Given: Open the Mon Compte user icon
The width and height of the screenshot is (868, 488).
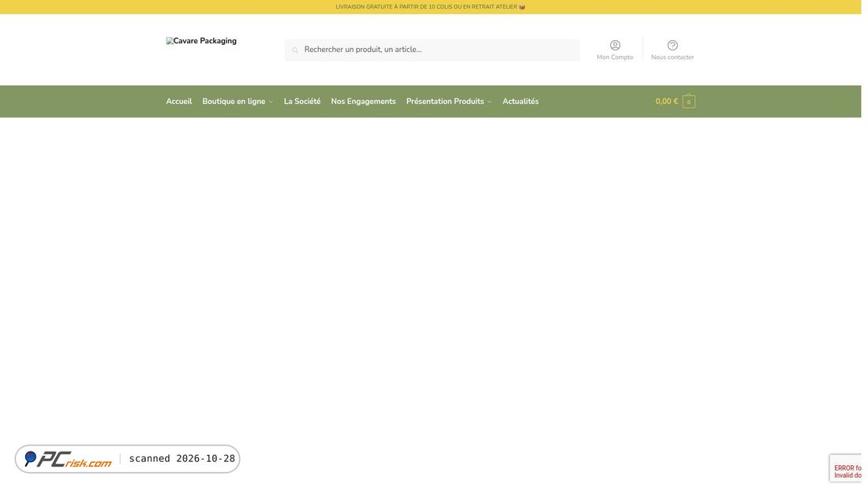Looking at the screenshot, I should click(x=615, y=46).
